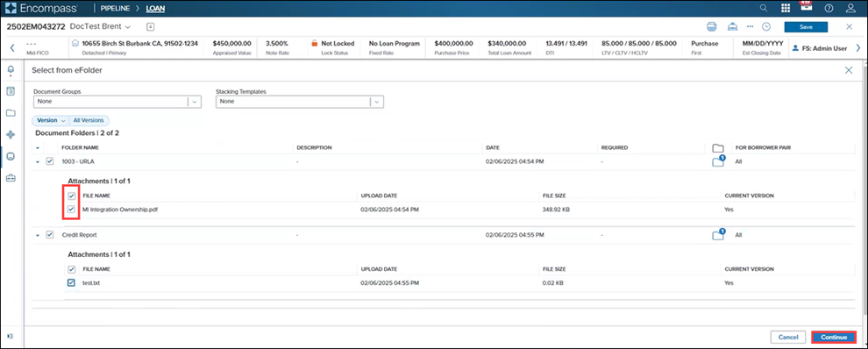868x349 pixels.
Task: Open the search icon in top bar
Action: click(764, 8)
